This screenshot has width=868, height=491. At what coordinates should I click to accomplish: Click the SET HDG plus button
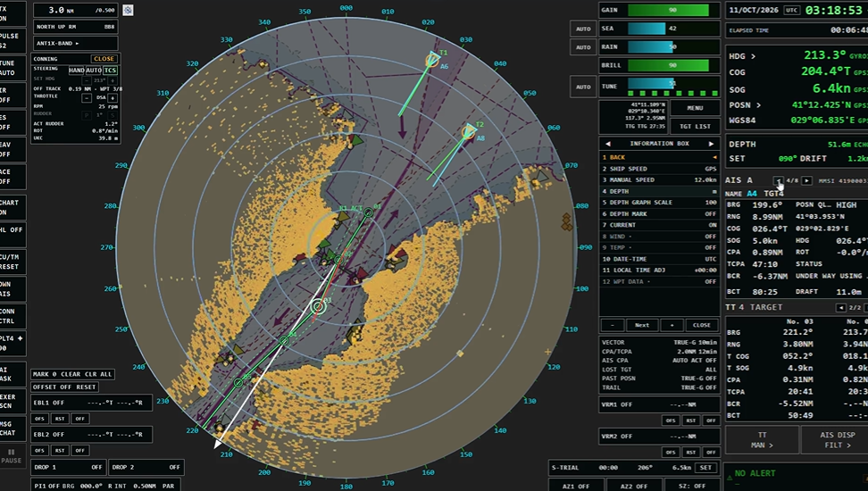[x=113, y=80]
